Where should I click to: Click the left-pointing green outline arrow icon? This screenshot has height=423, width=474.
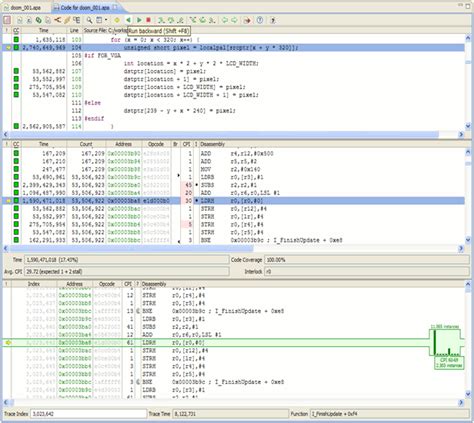225,20
